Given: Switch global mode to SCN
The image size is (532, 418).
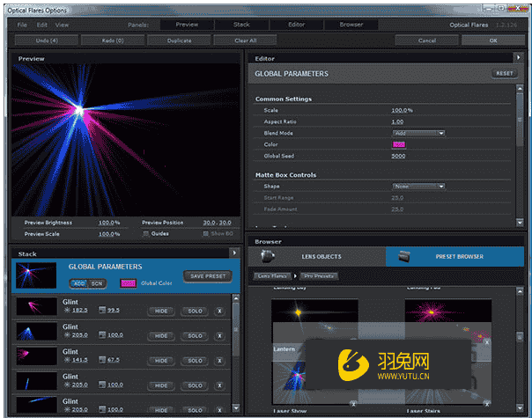Looking at the screenshot, I should tap(96, 282).
